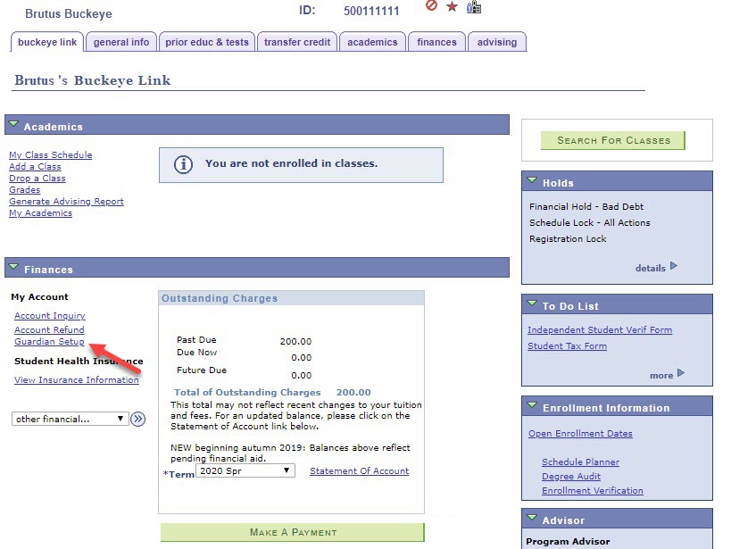Click the Total of Outstanding Charges label
Screen dimensions: 756x549
pos(247,393)
